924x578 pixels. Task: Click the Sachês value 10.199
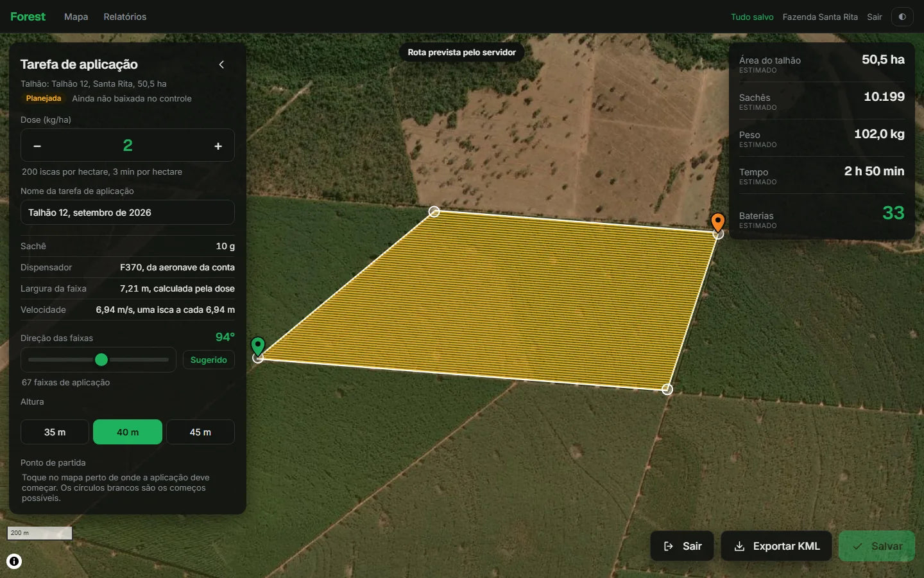tap(884, 97)
